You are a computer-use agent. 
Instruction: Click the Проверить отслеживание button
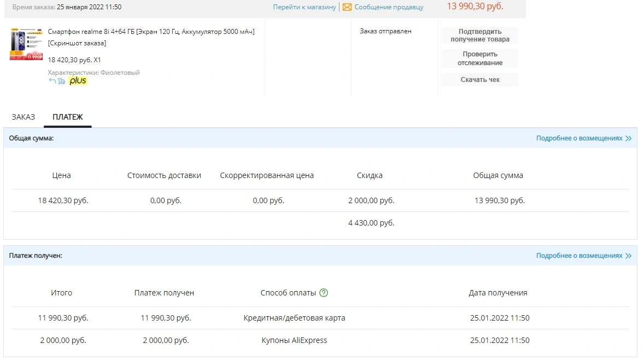479,58
